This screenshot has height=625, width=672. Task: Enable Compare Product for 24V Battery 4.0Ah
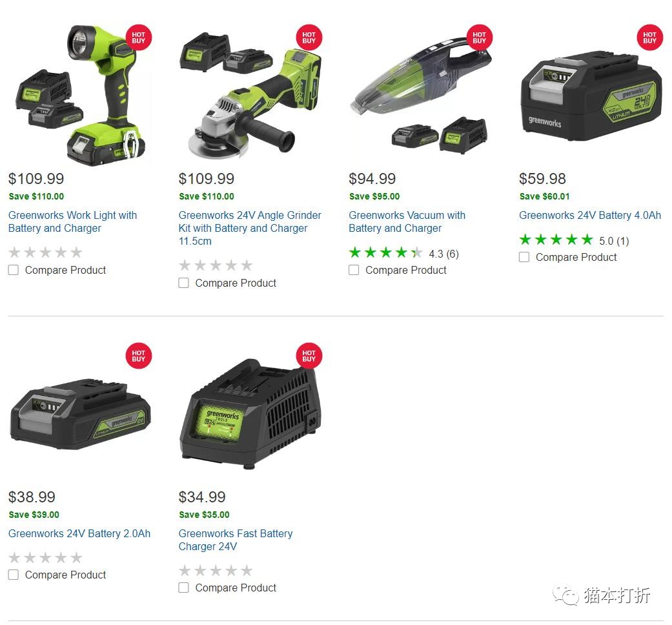524,257
